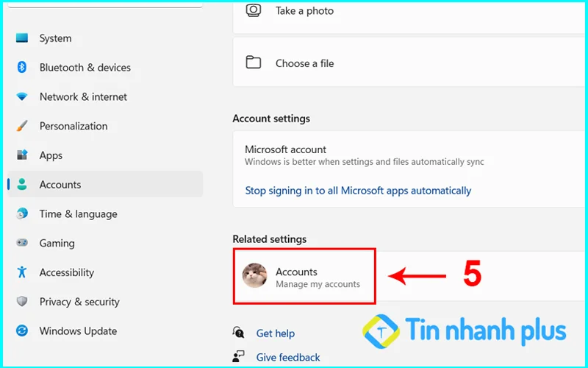The image size is (588, 368).
Task: Click the search box above the sidebar
Action: pyautogui.click(x=105, y=5)
